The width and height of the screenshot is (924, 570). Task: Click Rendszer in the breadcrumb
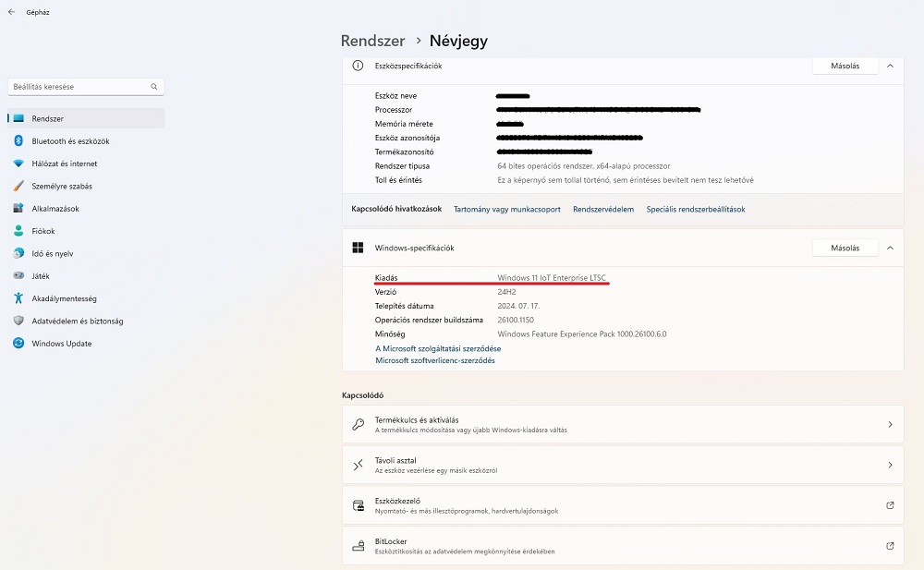[x=373, y=41]
